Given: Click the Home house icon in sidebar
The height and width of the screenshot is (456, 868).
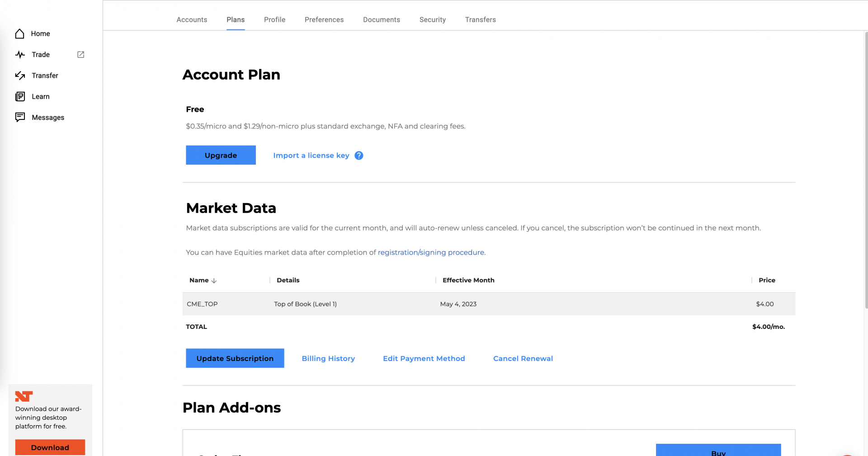Looking at the screenshot, I should click(x=19, y=34).
